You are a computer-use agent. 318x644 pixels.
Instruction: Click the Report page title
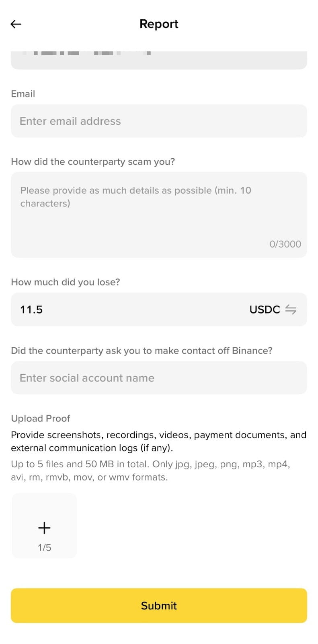click(159, 24)
